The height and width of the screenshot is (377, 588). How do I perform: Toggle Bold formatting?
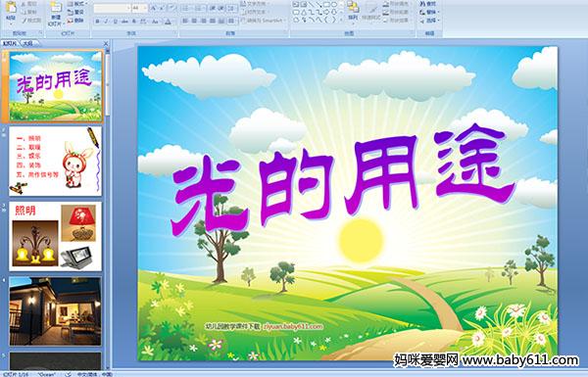(x=97, y=22)
